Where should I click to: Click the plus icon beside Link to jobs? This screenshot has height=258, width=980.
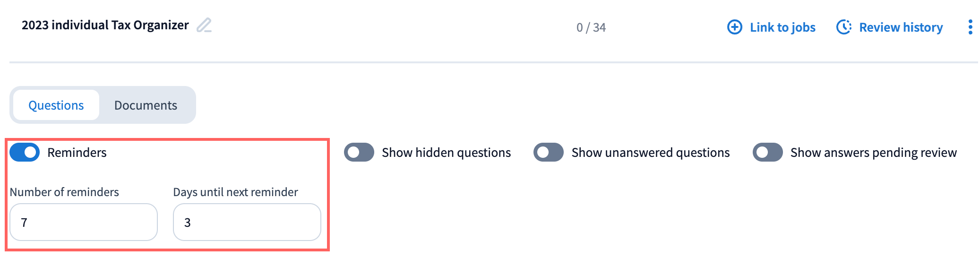click(734, 27)
